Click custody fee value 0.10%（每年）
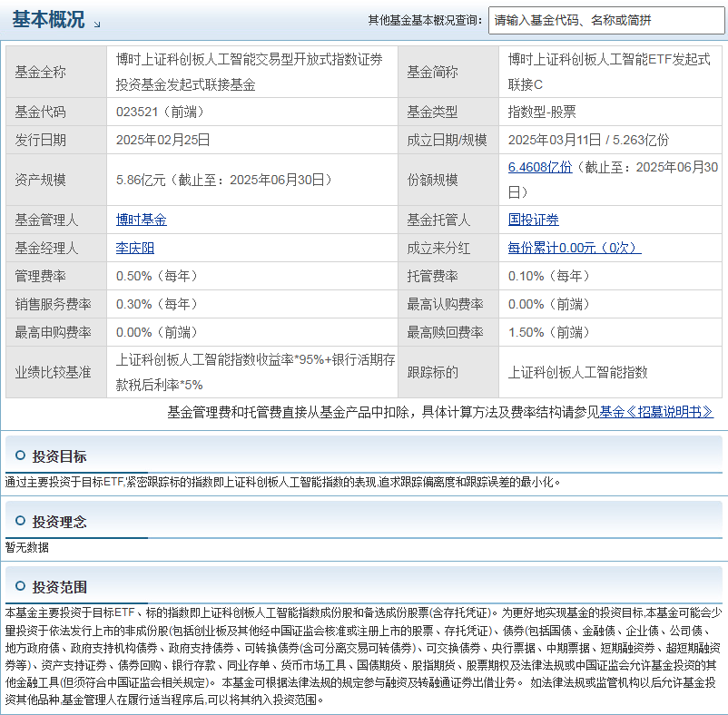Screen dimensions: 728x715 (x=549, y=276)
